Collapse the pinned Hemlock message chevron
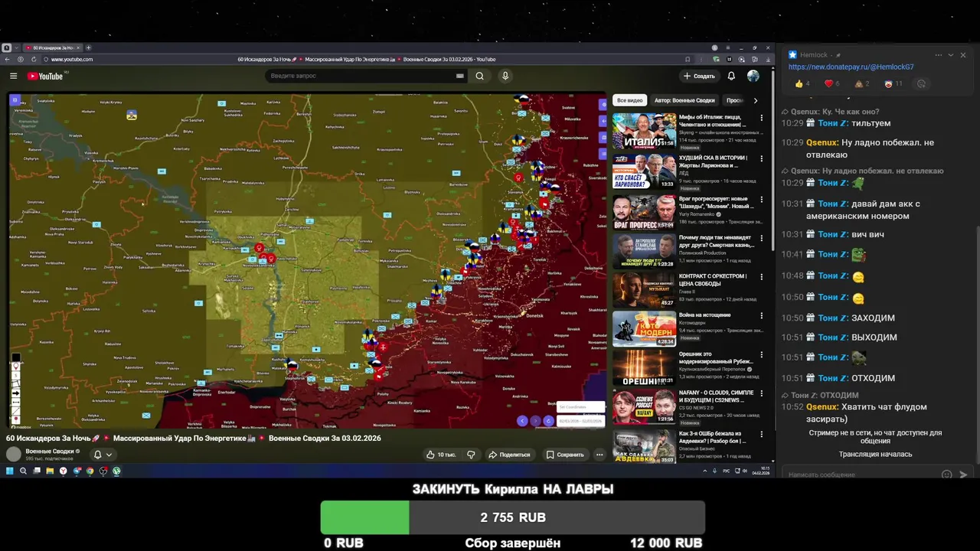980x551 pixels. pyautogui.click(x=951, y=55)
